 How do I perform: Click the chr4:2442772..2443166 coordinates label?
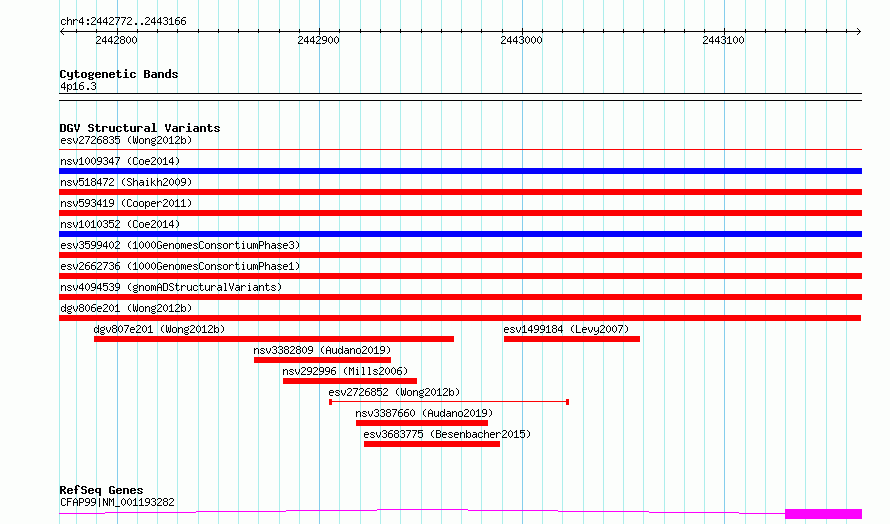(x=123, y=22)
